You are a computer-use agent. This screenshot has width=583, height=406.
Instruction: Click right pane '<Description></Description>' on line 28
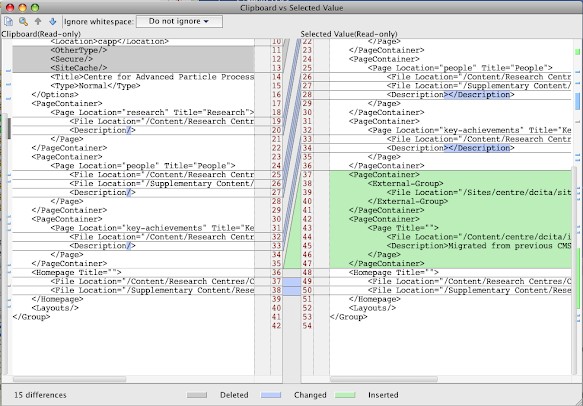(450, 95)
